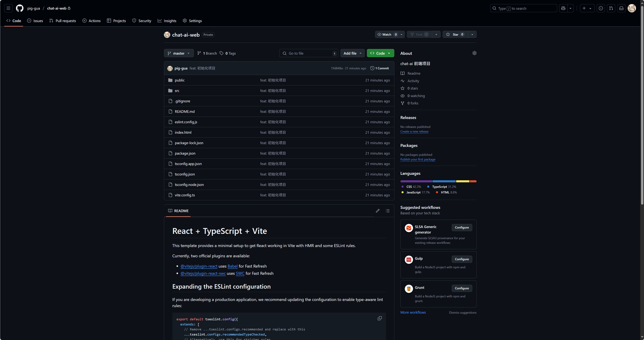Open stars from the 0 stars link
The width and height of the screenshot is (644, 340).
click(412, 88)
